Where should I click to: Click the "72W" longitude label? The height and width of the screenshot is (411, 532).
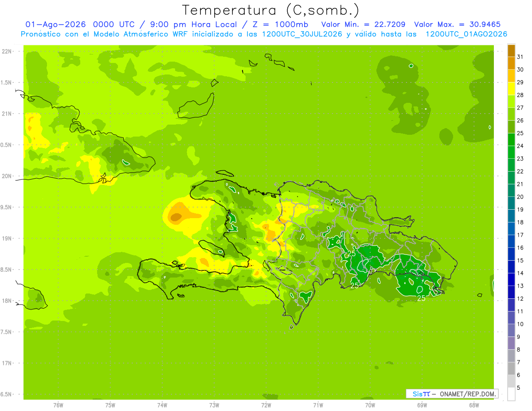tap(266, 405)
